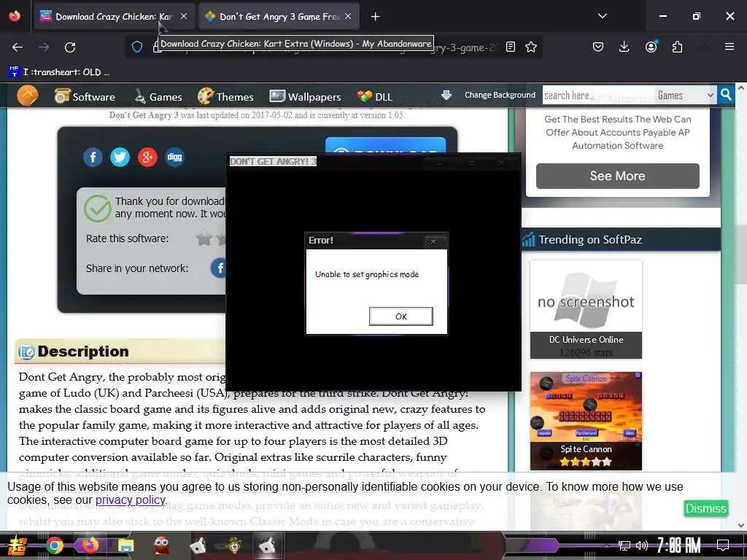
Task: Close the Don't Get Angry 3 tab
Action: coord(348,16)
